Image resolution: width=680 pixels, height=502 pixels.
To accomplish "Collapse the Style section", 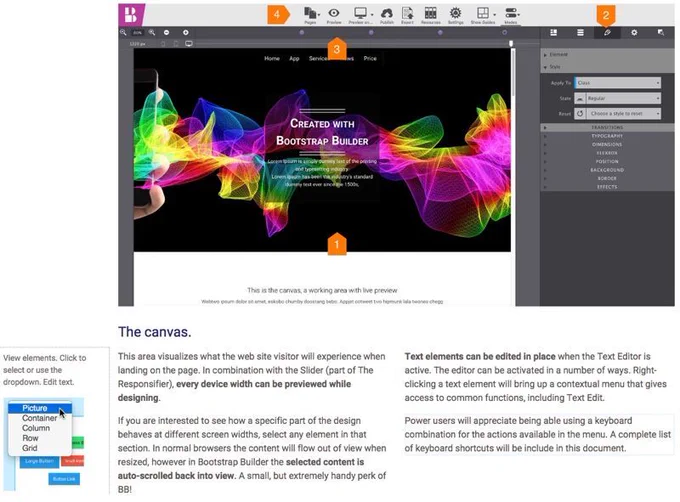I will point(607,67).
